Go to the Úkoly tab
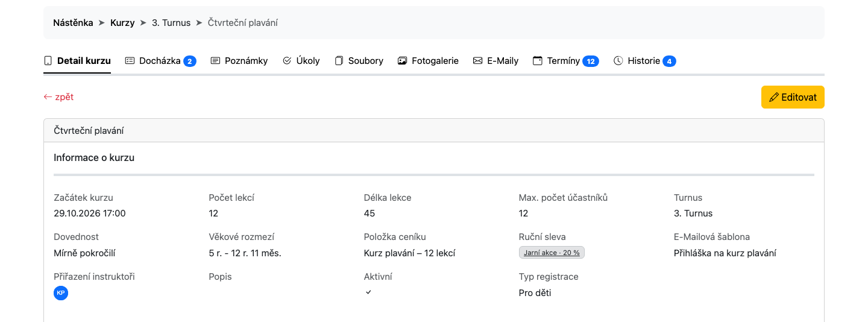The width and height of the screenshot is (868, 322). [x=301, y=61]
